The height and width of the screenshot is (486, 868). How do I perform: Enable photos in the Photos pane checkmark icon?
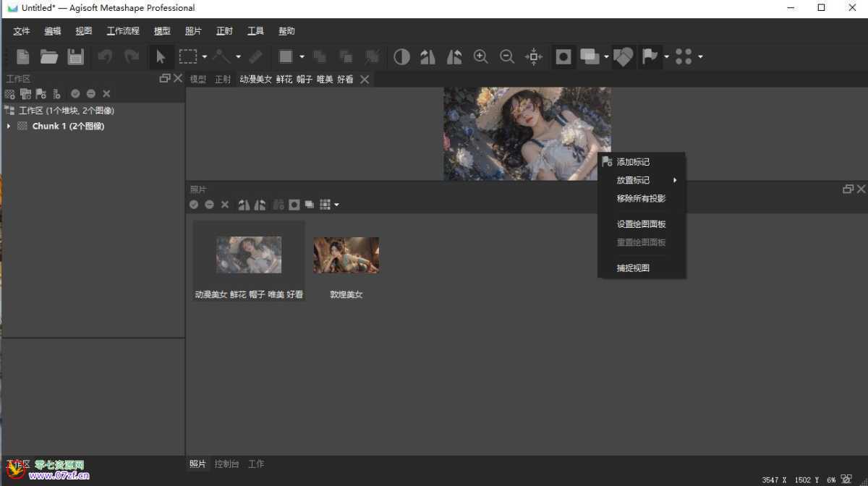click(x=193, y=205)
